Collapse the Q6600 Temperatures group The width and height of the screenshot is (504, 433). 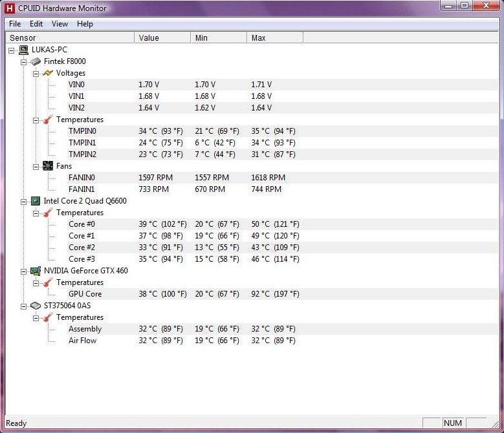[36, 213]
